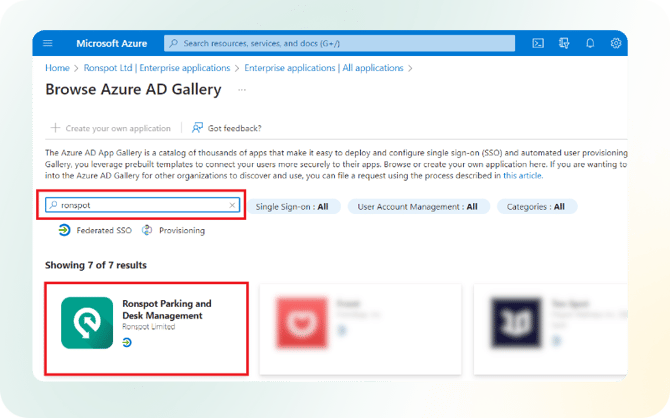The image size is (670, 418).
Task: Open User Account Management : All filter
Action: click(418, 207)
